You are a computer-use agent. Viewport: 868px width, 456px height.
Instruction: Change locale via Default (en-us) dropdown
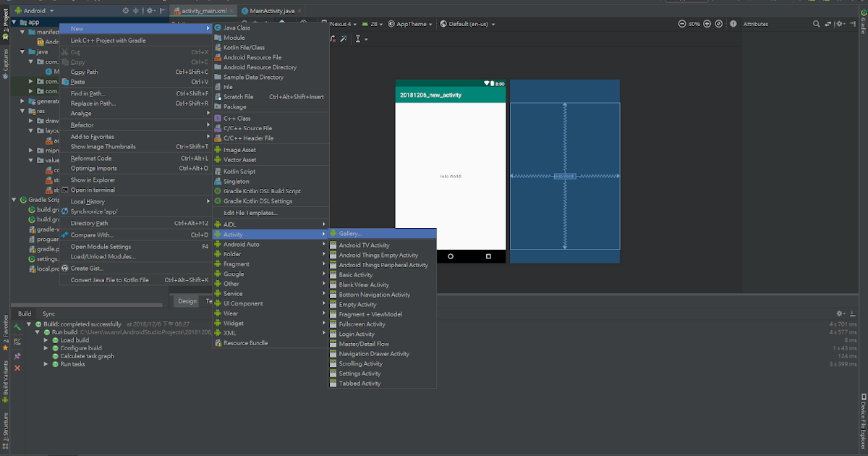467,23
